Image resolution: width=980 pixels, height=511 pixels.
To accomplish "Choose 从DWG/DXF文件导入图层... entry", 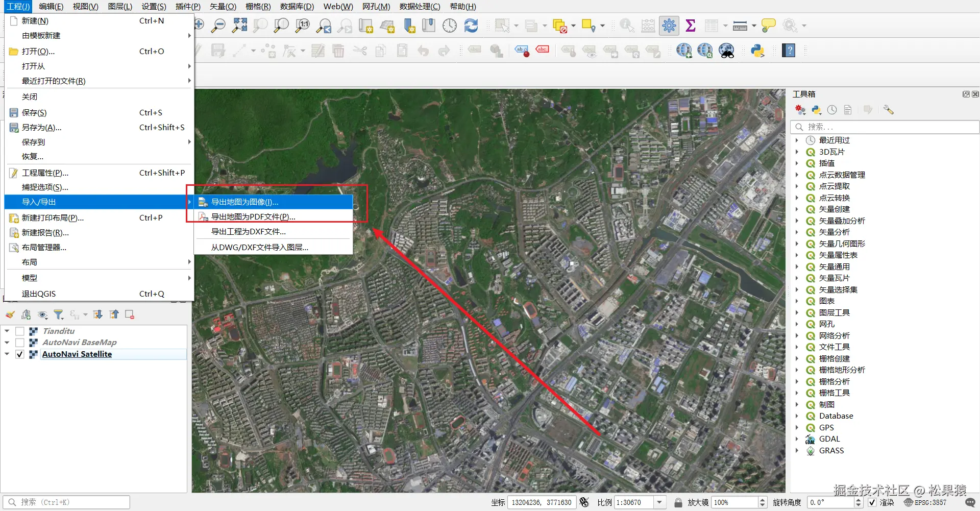I will point(274,248).
